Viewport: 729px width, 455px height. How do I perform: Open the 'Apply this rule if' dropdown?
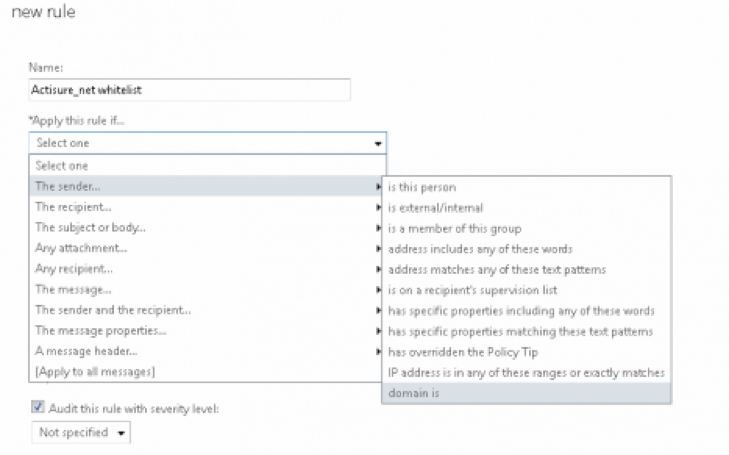coord(207,143)
